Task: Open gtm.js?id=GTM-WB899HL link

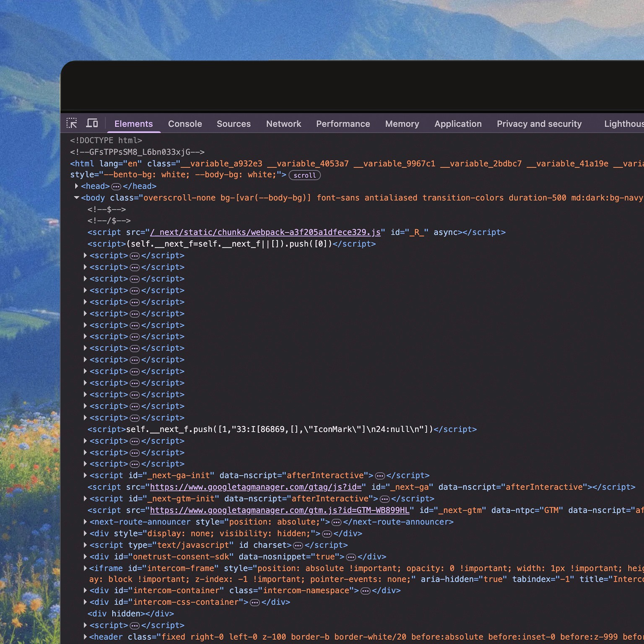Action: pyautogui.click(x=280, y=510)
